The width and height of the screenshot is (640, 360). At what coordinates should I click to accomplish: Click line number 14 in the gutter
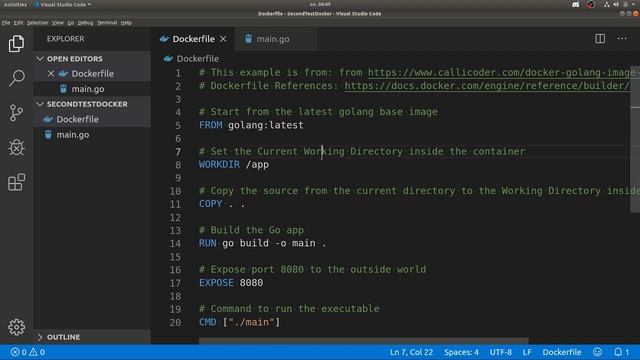pos(175,243)
